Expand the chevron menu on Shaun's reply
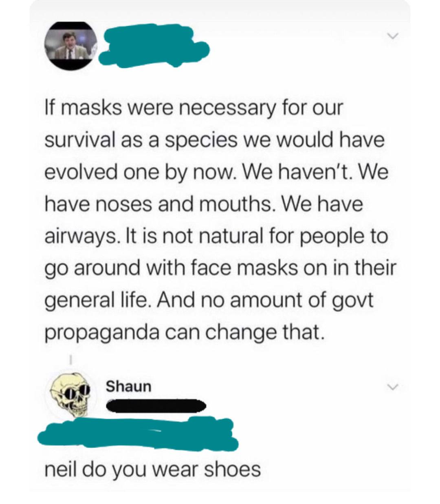 point(392,386)
